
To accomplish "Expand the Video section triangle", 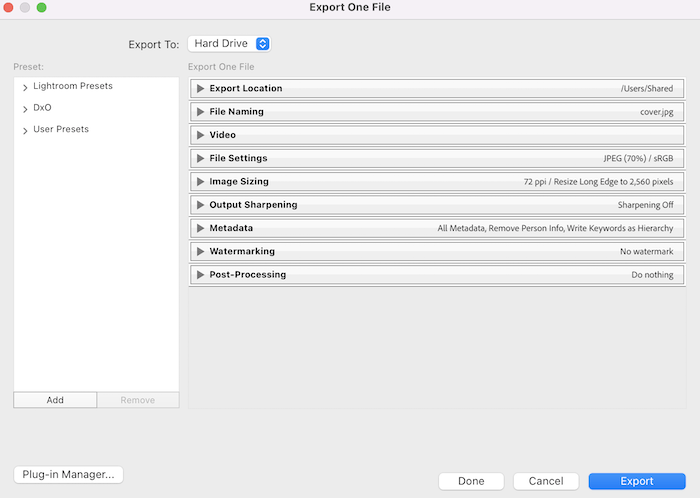I will [x=200, y=135].
